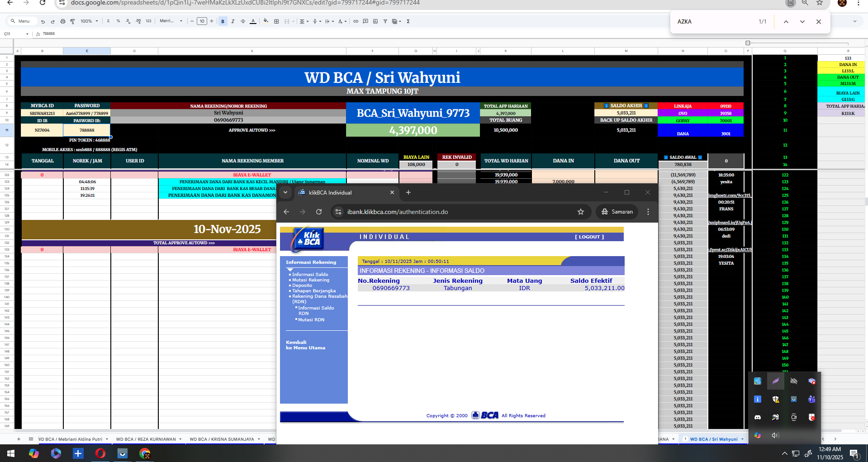Screen dimensions: 868x462
Task: Open Tahapan Berjangka in KlikBCA sidebar
Action: click(314, 291)
